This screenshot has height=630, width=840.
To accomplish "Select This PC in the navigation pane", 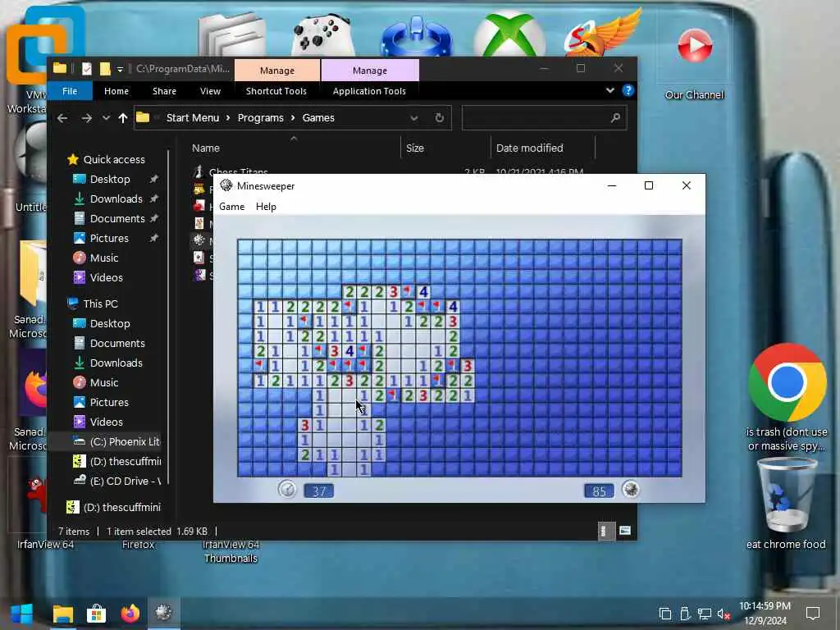I will click(x=100, y=304).
